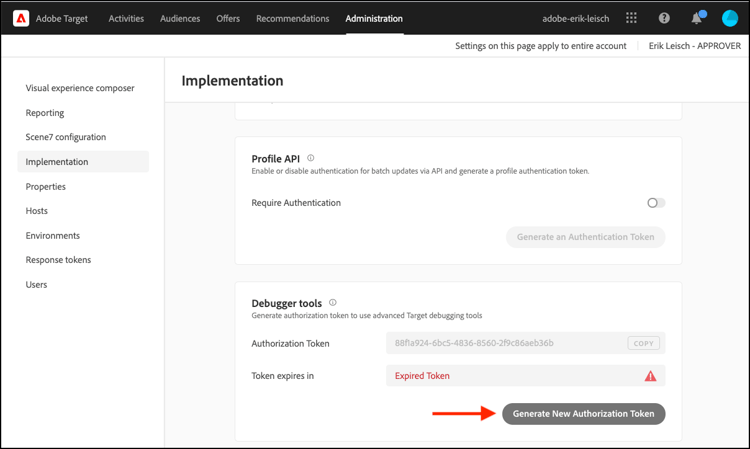Viewport: 750px width, 449px height.
Task: Open the Offers tab
Action: point(228,19)
